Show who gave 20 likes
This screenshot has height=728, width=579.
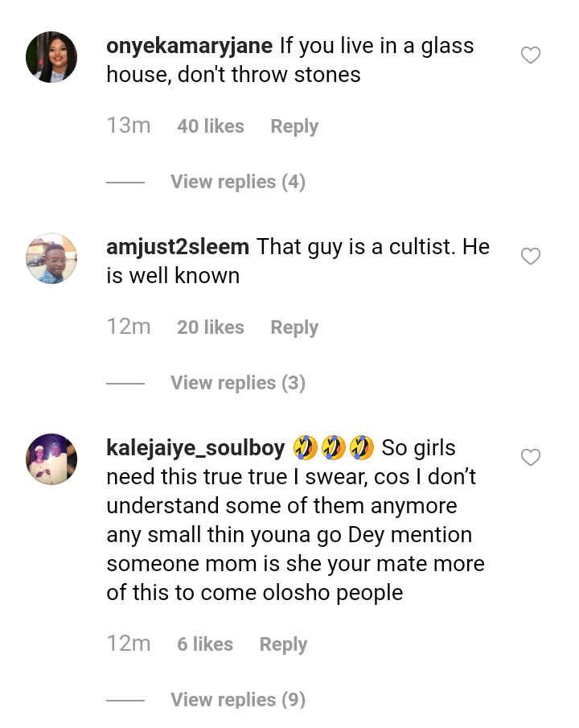(x=210, y=327)
